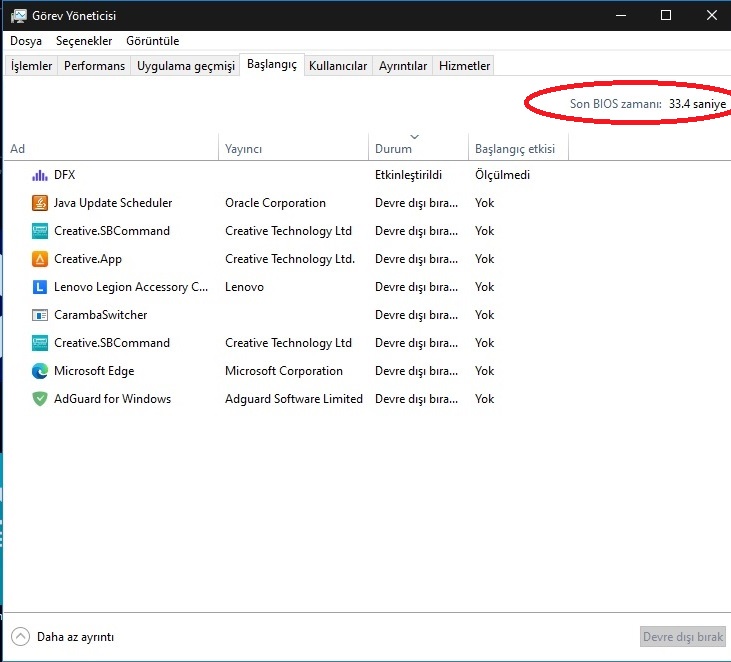The image size is (731, 662).
Task: Sort by the Yayıncı column header
Action: [293, 149]
